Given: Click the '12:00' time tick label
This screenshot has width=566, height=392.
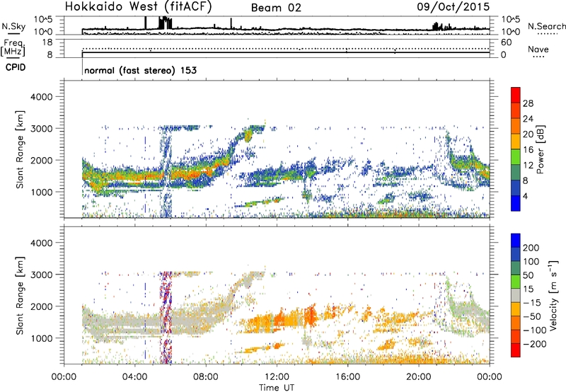Looking at the screenshot, I should (277, 377).
